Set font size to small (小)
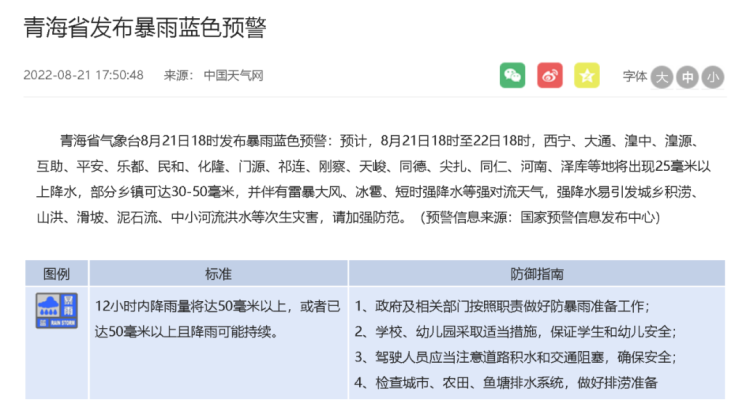Viewport: 750px width, 415px height. 712,76
